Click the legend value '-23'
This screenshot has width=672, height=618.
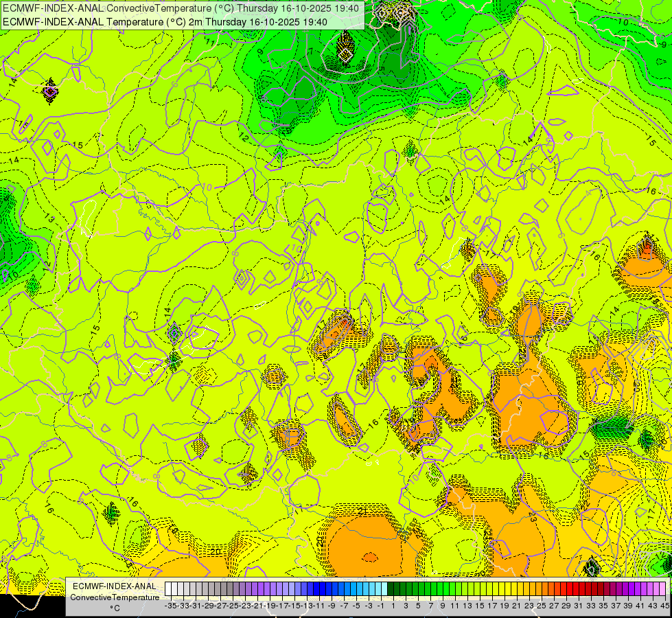245,606
